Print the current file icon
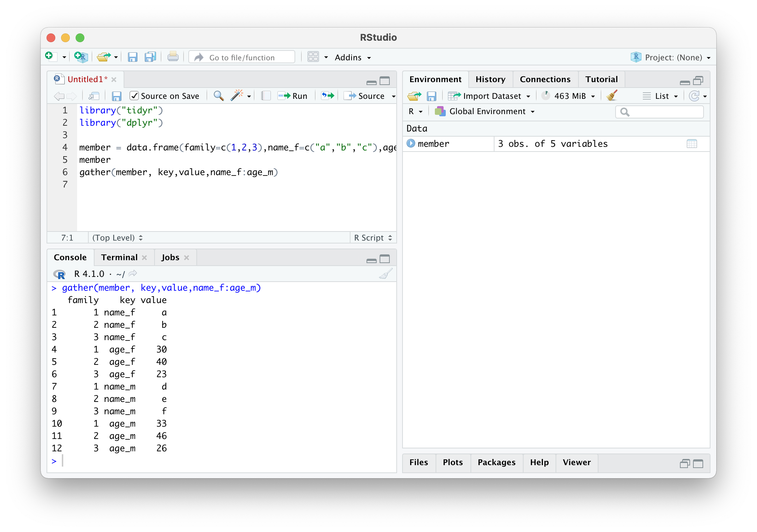The width and height of the screenshot is (757, 532). [x=173, y=57]
